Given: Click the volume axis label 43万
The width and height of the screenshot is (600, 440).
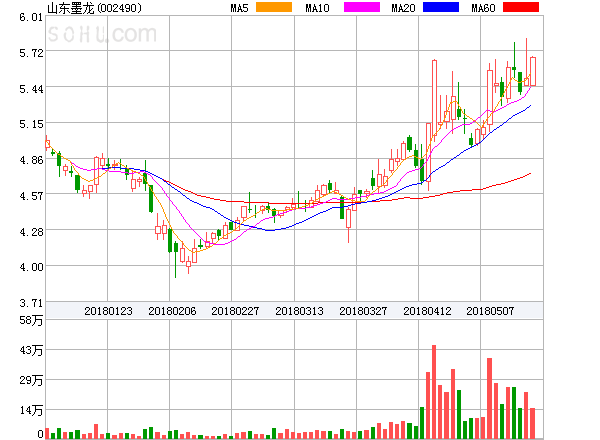Looking at the screenshot, I should coord(31,350).
